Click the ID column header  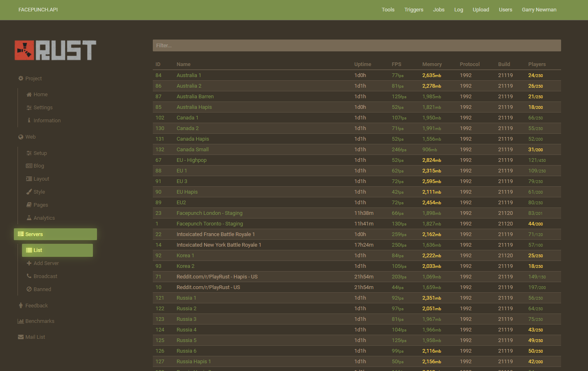[x=158, y=64]
